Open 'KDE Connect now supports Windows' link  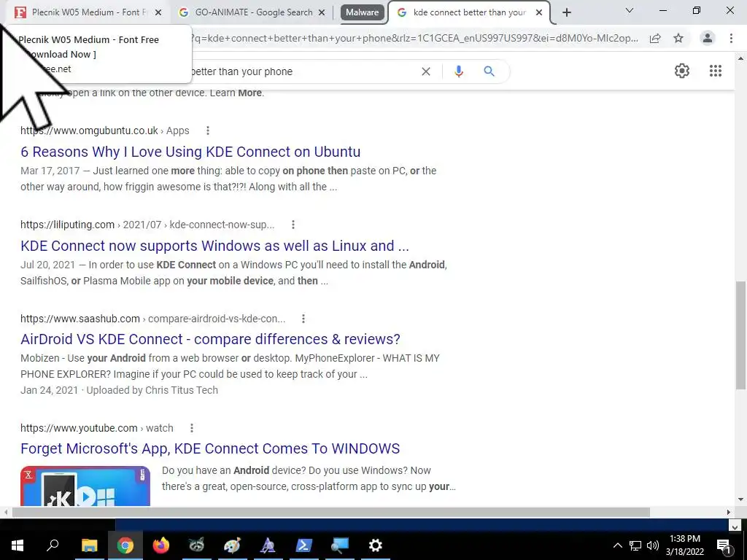click(x=215, y=246)
